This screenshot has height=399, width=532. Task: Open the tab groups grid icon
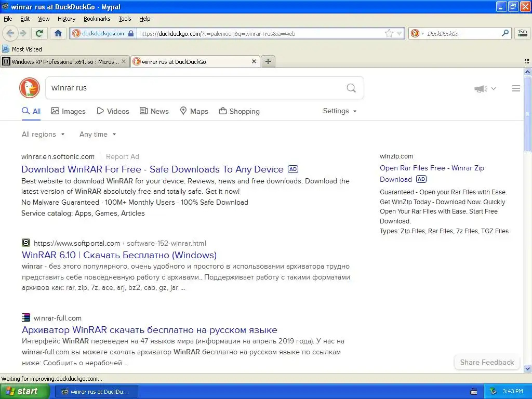pos(527,61)
